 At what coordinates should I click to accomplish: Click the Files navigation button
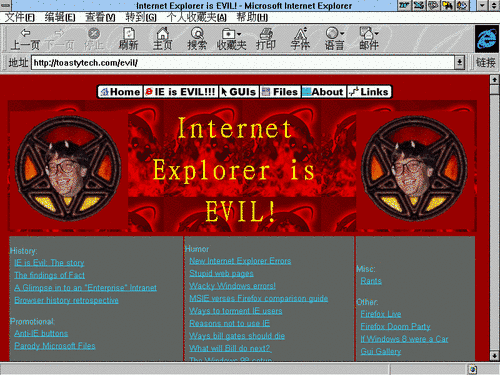pos(280,92)
